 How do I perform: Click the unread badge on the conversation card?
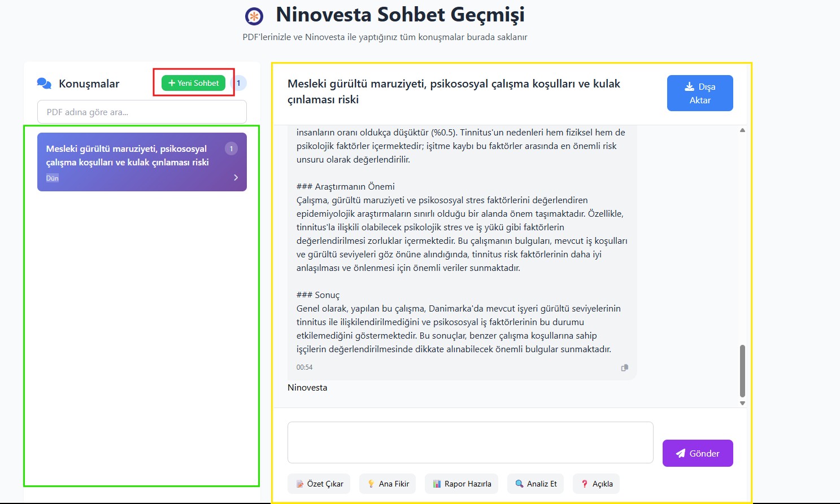[231, 148]
